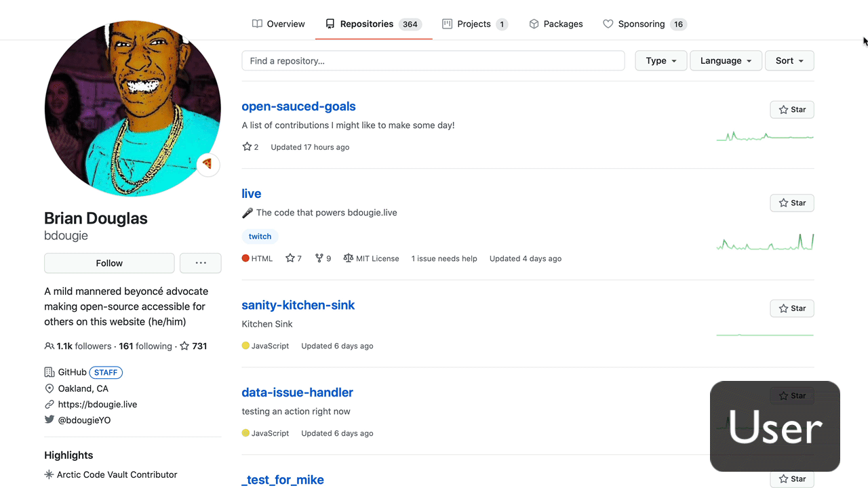The image size is (868, 488).
Task: Click the yellow JavaScript language dot
Action: [245, 346]
